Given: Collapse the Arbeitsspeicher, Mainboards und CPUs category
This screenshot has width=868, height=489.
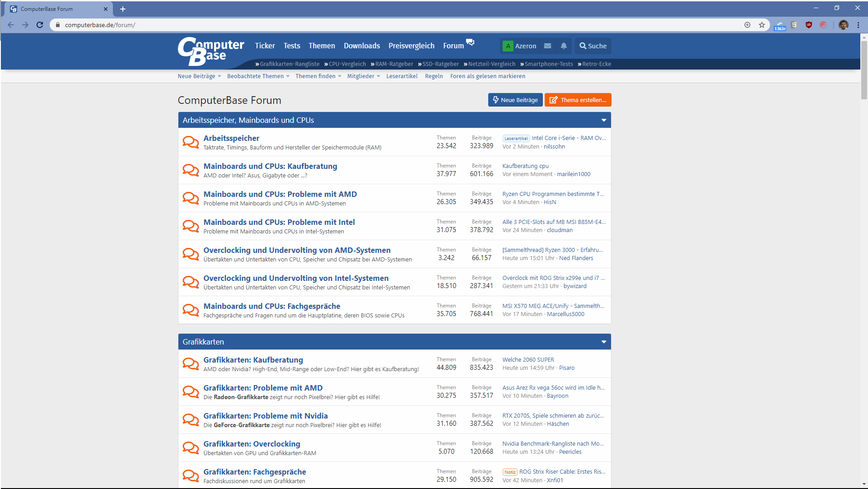Looking at the screenshot, I should pos(604,120).
